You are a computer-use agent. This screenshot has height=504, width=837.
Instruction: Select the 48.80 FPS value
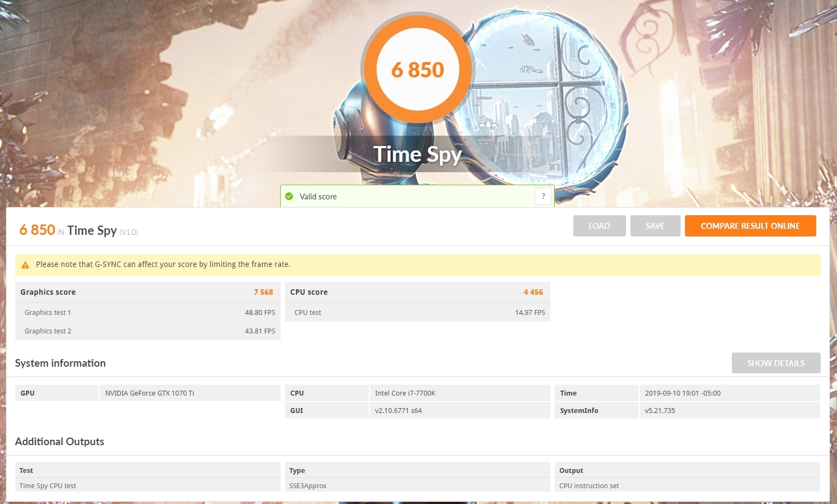click(x=260, y=313)
